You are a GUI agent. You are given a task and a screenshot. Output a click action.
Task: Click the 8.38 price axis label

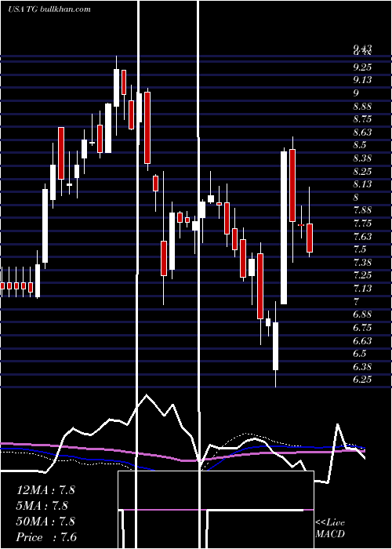362,158
